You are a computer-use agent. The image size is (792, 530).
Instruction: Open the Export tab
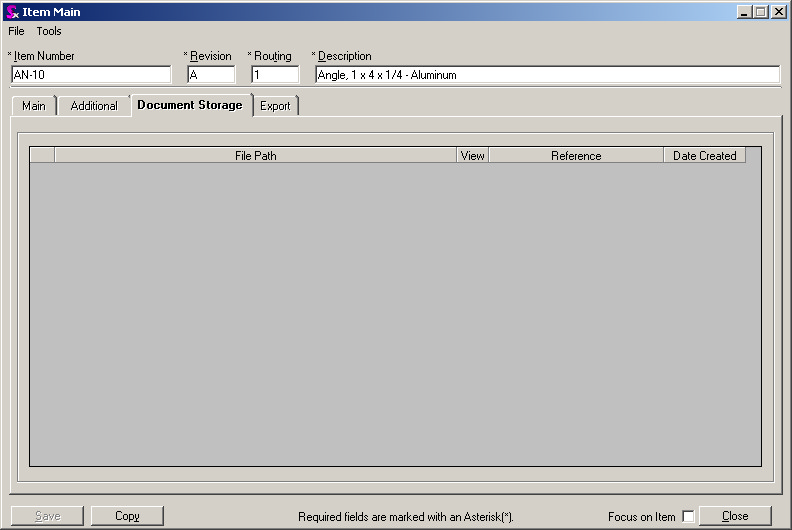275,106
